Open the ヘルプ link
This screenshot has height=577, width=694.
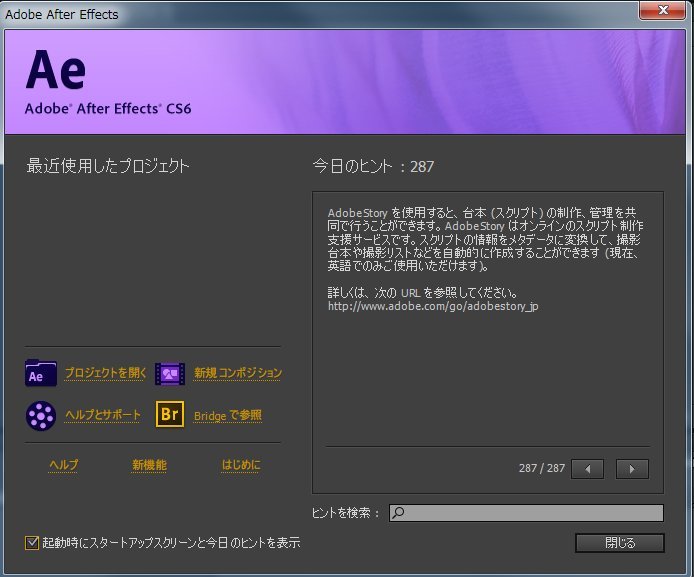(x=63, y=465)
